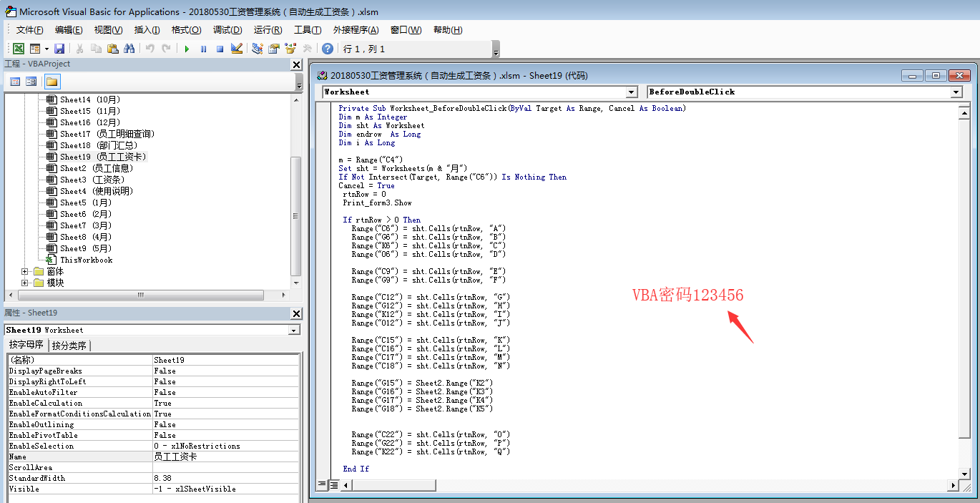This screenshot has height=503, width=980.
Task: Open the 外接程序(A) menu
Action: 356,30
